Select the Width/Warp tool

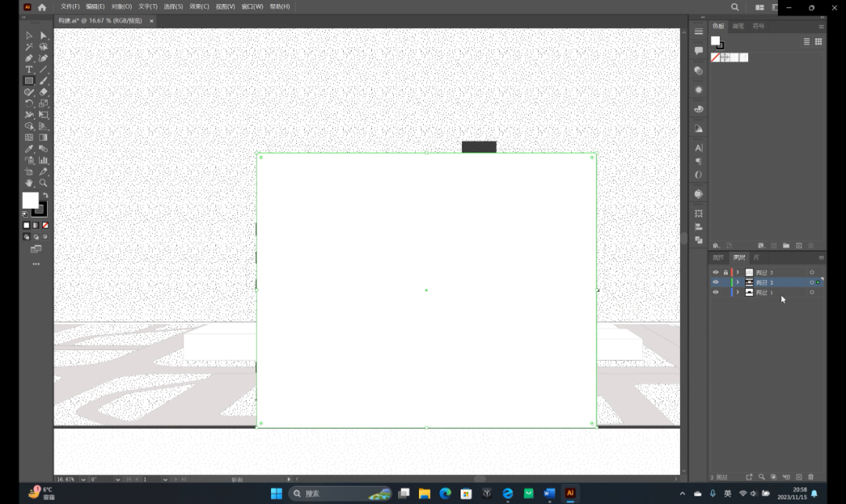pos(29,115)
